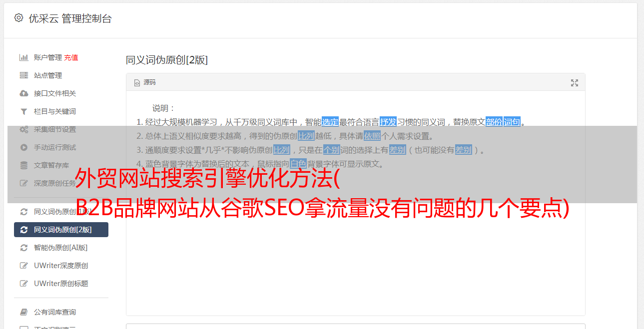644x329 pixels.
Task: Go to 智能伪原创[AI版] page
Action: [61, 248]
